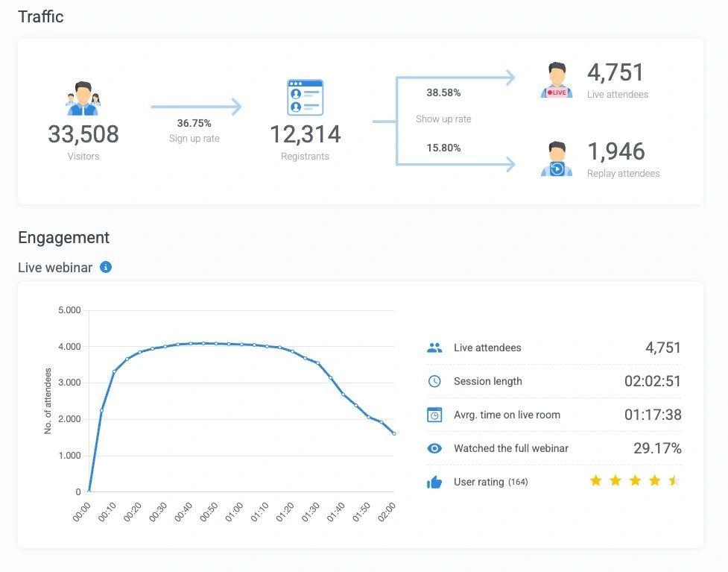Click the chart data point at 00:10
The width and height of the screenshot is (728, 572).
click(x=114, y=371)
